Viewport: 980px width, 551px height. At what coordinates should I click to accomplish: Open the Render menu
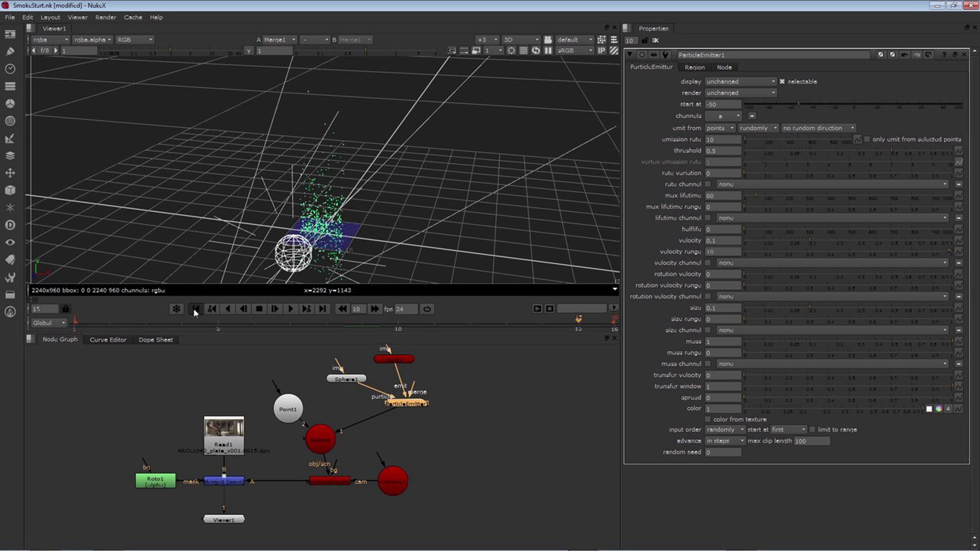105,17
